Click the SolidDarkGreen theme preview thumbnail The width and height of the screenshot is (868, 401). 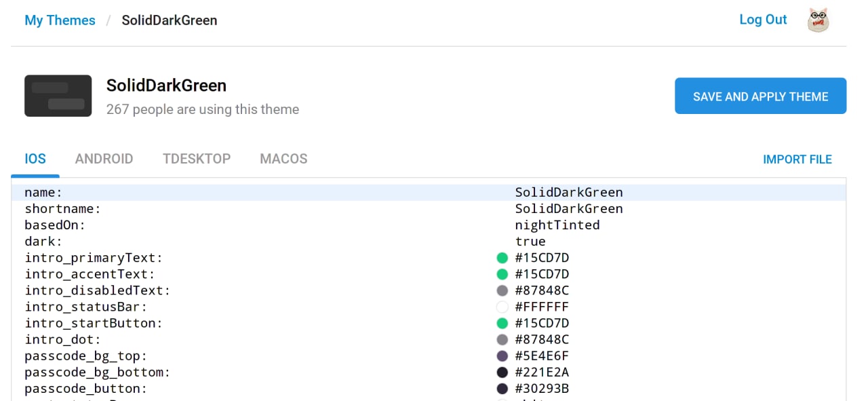[x=58, y=96]
